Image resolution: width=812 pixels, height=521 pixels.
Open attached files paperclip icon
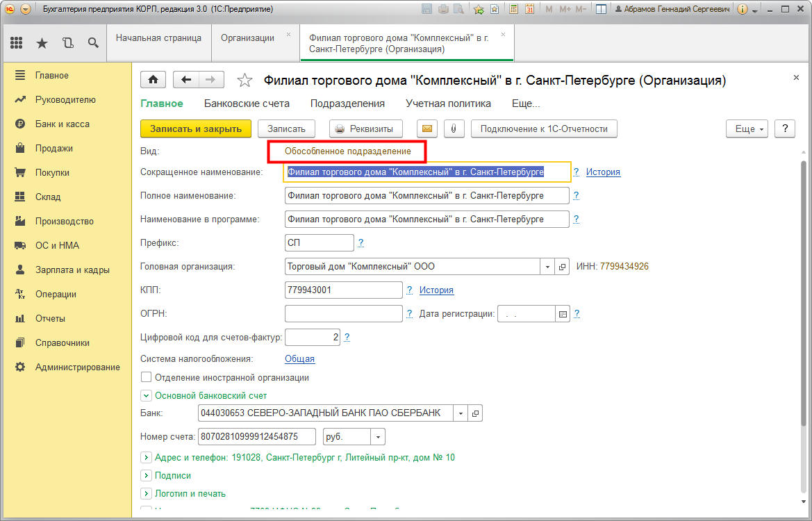click(454, 129)
